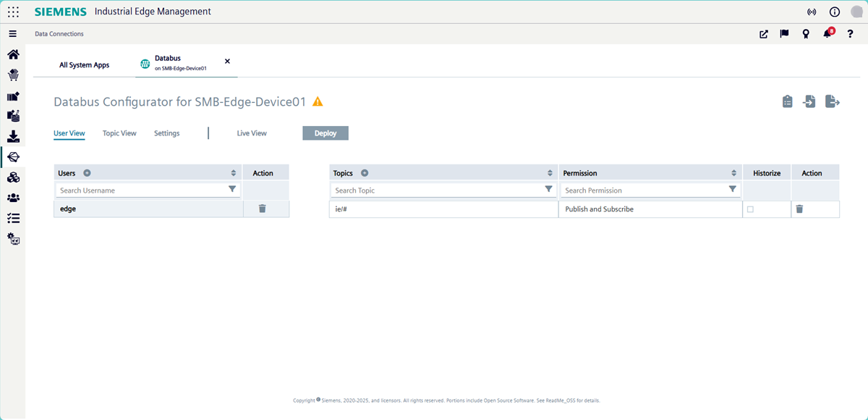Open the Marketplace cart icon in sidebar
This screenshot has height=420, width=868.
pos(13,75)
